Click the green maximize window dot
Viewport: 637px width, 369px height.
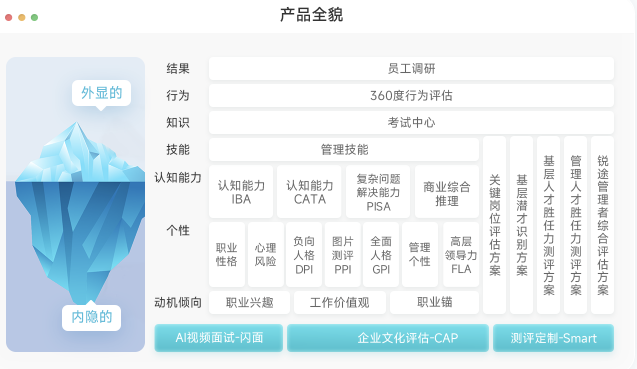click(x=35, y=17)
